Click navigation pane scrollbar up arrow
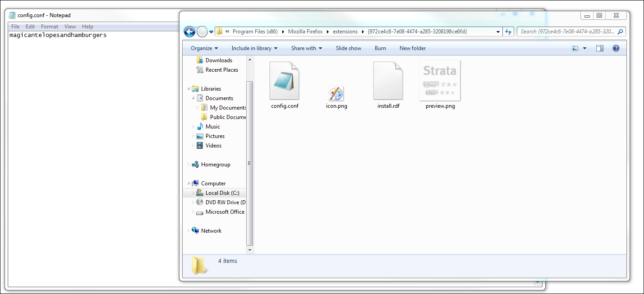The width and height of the screenshot is (644, 294). click(x=250, y=59)
